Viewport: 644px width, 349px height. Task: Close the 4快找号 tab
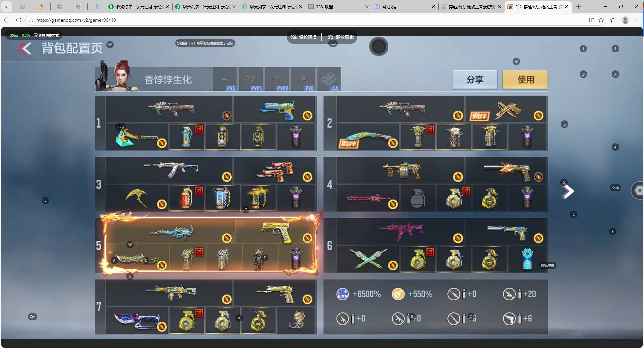(433, 7)
